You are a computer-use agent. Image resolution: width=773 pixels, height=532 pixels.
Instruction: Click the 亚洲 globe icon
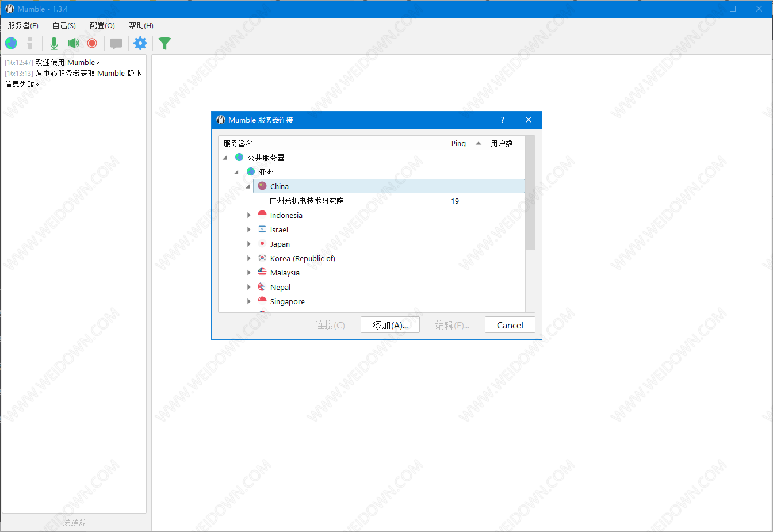click(x=251, y=171)
